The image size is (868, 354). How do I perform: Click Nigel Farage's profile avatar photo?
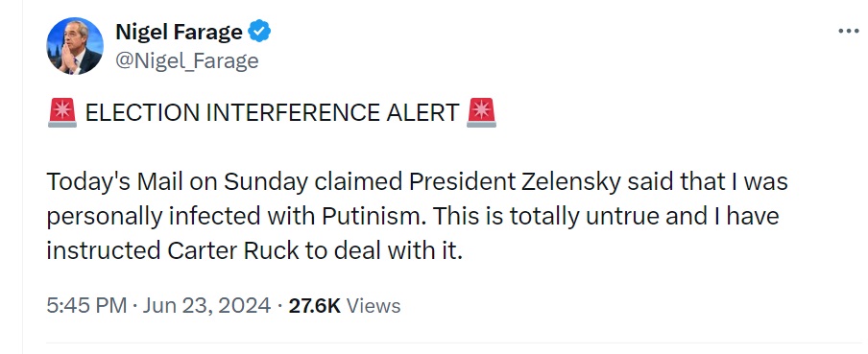pyautogui.click(x=75, y=46)
